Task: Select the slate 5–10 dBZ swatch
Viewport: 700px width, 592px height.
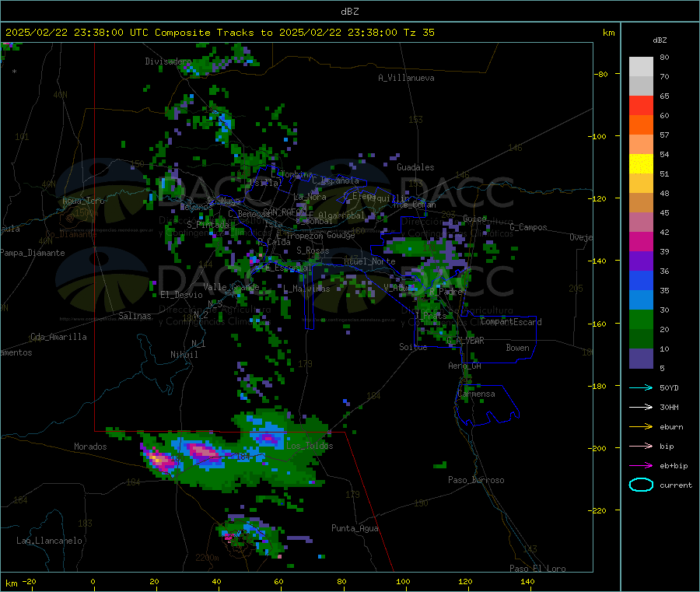Action: 641,359
